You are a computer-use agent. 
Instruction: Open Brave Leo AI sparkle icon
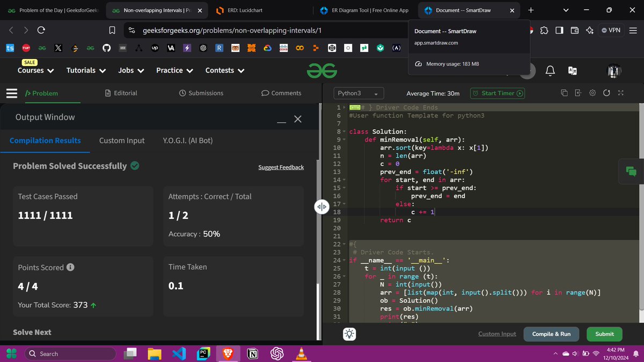click(590, 30)
